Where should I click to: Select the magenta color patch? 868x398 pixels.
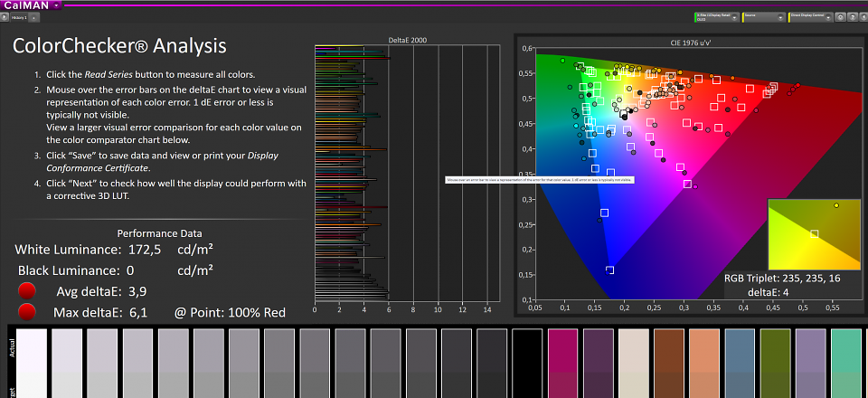click(563, 363)
